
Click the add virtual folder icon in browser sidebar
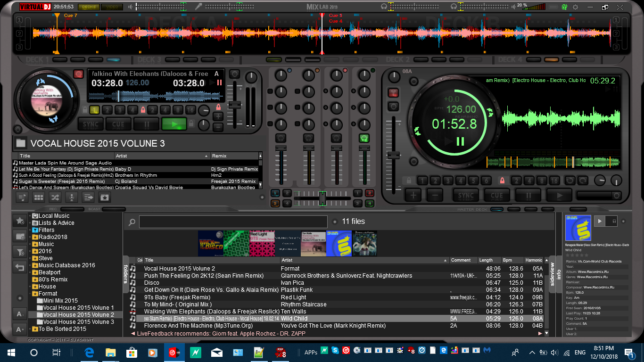(x=19, y=237)
